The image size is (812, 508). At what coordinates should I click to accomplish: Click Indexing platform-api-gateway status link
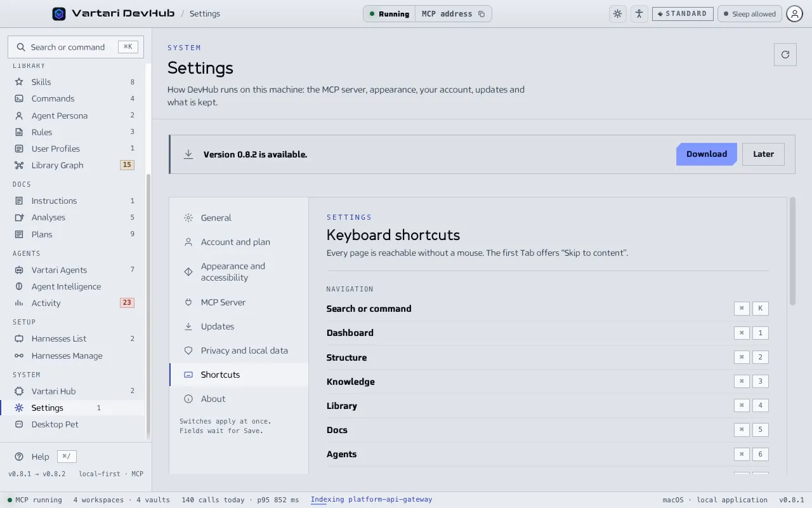(371, 500)
